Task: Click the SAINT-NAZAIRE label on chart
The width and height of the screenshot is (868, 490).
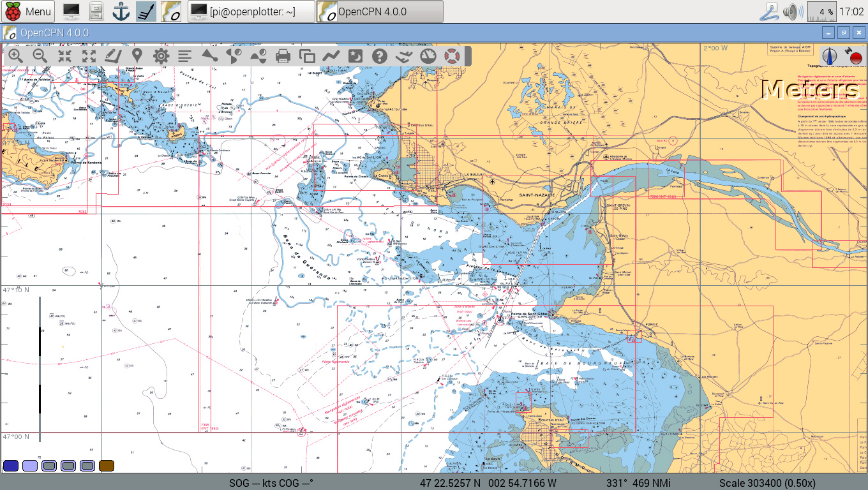Action: [537, 195]
